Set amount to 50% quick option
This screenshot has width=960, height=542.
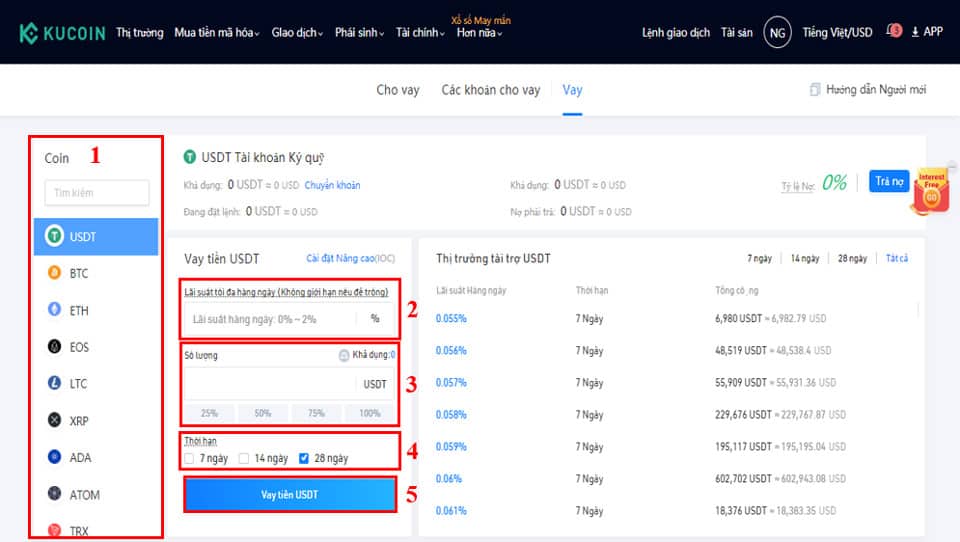(263, 413)
